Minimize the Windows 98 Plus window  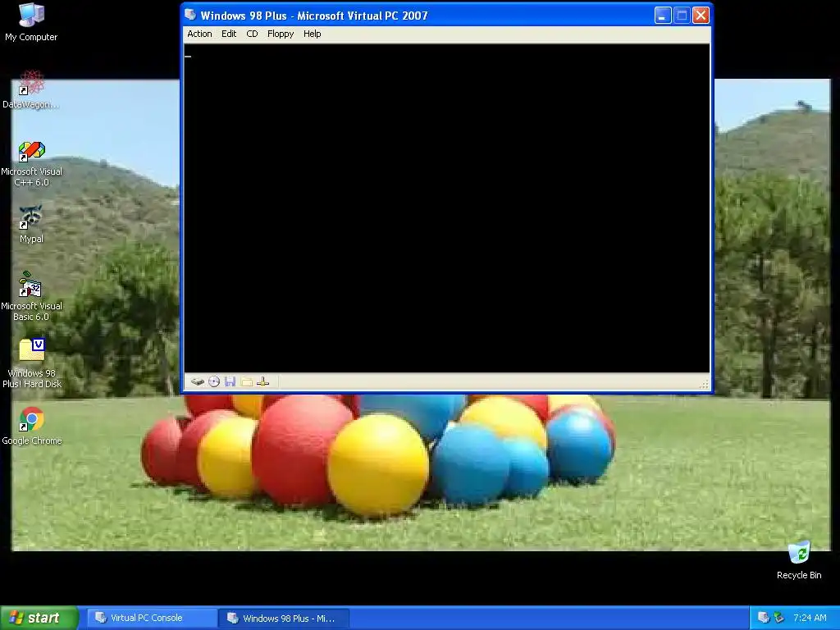click(663, 15)
